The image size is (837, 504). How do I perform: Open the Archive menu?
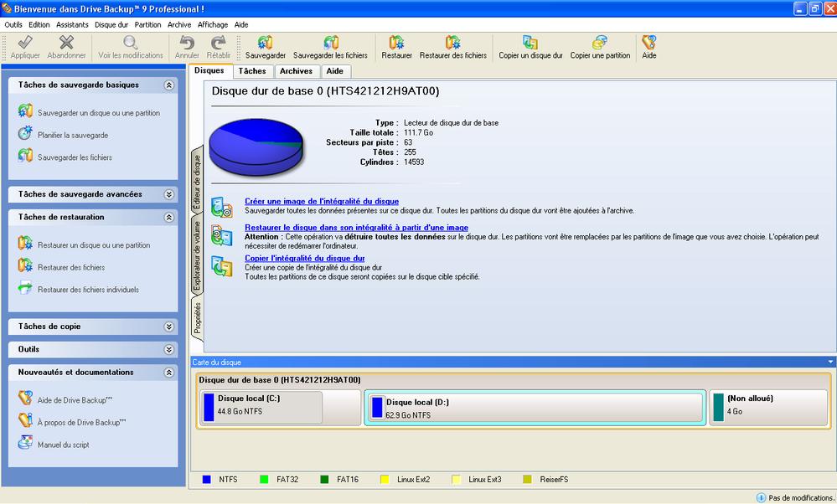(x=178, y=24)
